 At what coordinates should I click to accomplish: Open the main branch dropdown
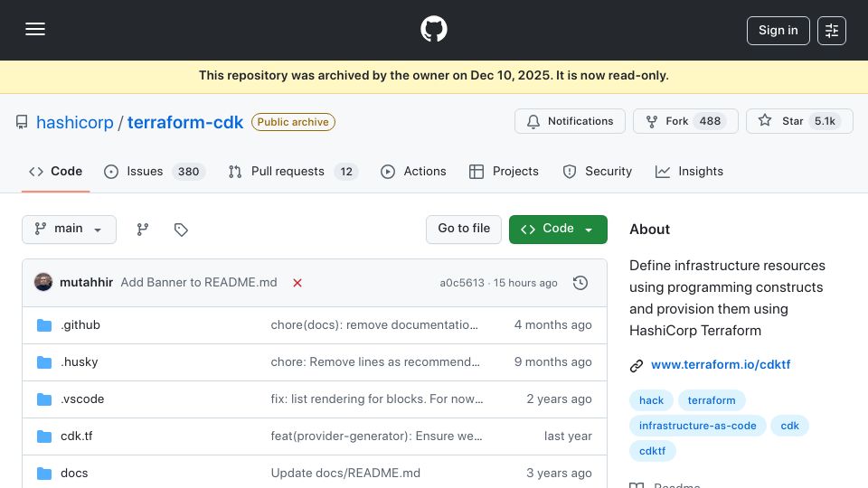click(x=70, y=229)
